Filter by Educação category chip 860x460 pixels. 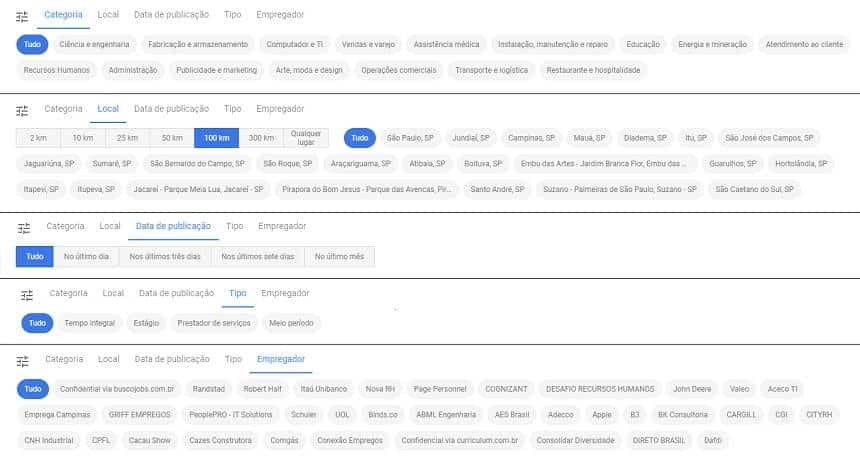643,44
